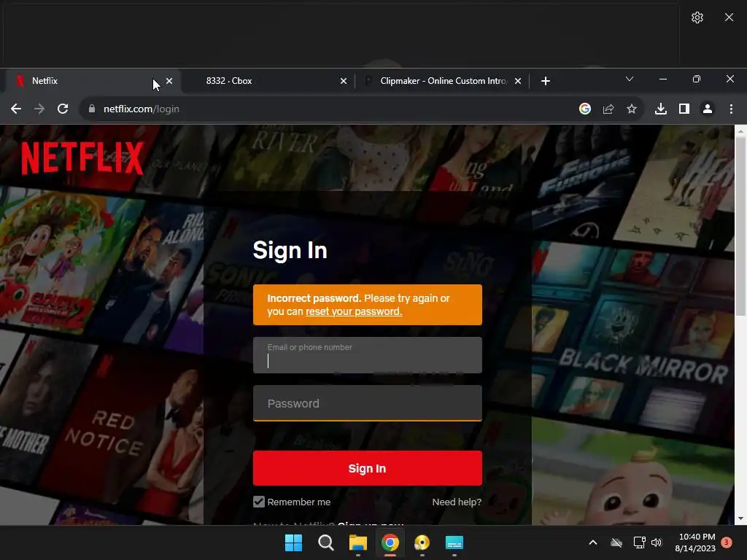Open Google icon in address bar

[585, 109]
